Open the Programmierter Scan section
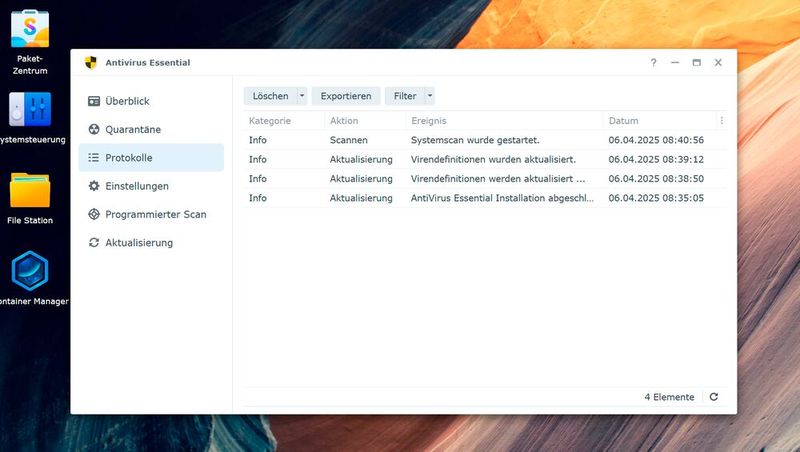 [151, 214]
